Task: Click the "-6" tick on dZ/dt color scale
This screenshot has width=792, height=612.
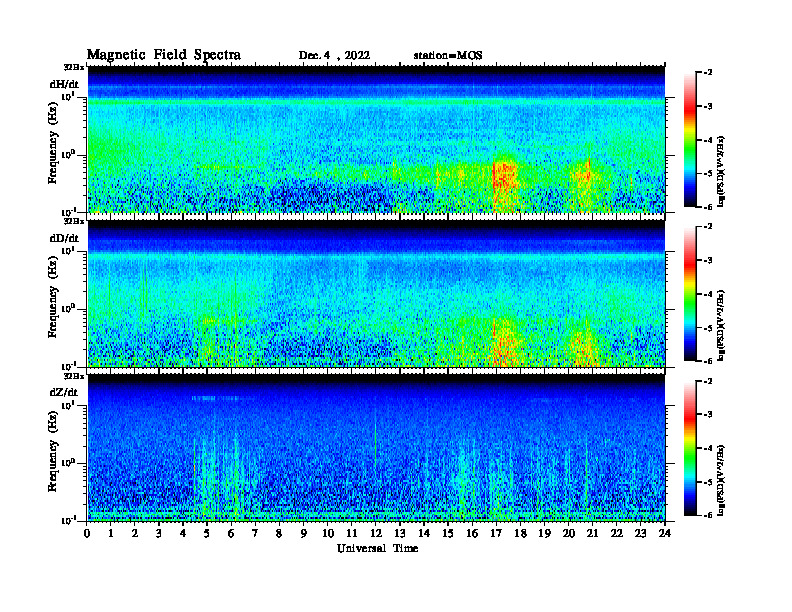Action: pyautogui.click(x=708, y=515)
